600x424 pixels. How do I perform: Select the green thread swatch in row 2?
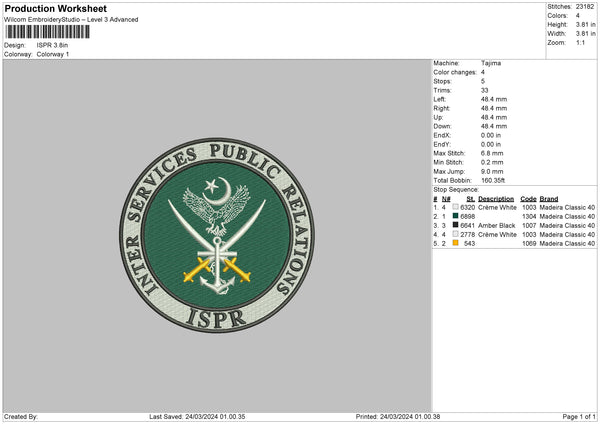455,216
